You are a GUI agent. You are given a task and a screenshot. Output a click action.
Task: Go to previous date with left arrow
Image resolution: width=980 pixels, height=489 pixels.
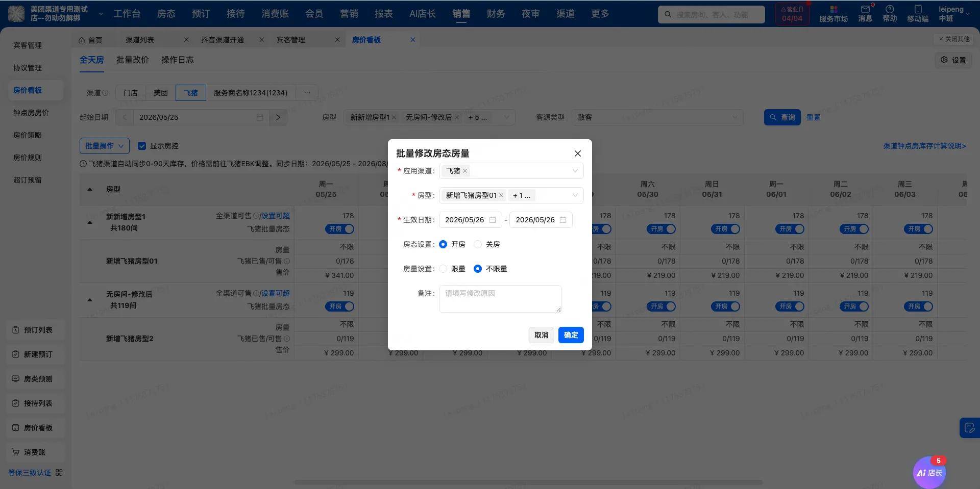pyautogui.click(x=125, y=117)
